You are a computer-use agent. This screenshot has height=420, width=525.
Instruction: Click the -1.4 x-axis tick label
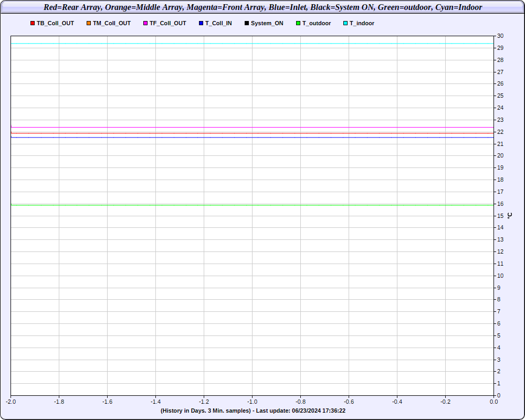coord(155,402)
